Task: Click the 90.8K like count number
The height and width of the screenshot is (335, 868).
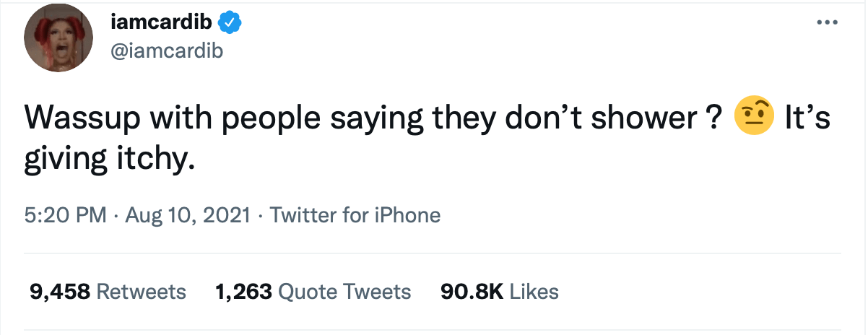Action: [472, 292]
